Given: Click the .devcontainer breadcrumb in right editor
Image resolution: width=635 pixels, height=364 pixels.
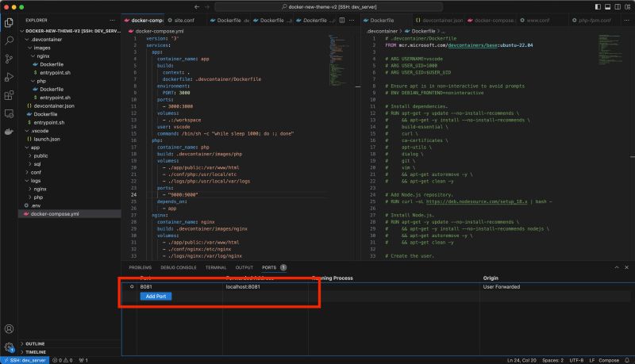Looking at the screenshot, I should 382,31.
